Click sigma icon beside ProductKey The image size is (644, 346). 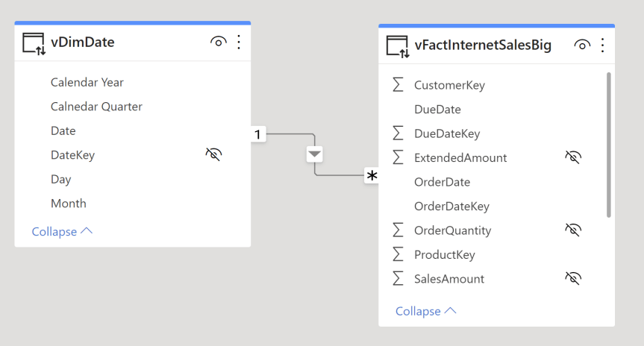click(x=398, y=254)
